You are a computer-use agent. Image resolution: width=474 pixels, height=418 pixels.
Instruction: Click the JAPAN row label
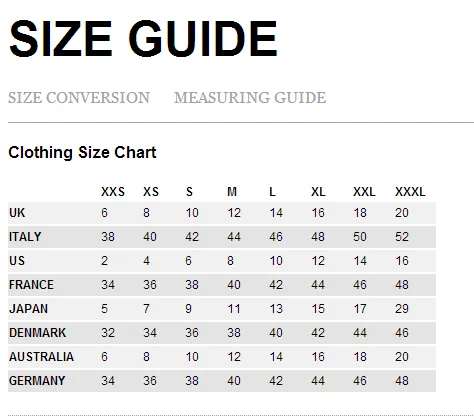click(x=28, y=309)
